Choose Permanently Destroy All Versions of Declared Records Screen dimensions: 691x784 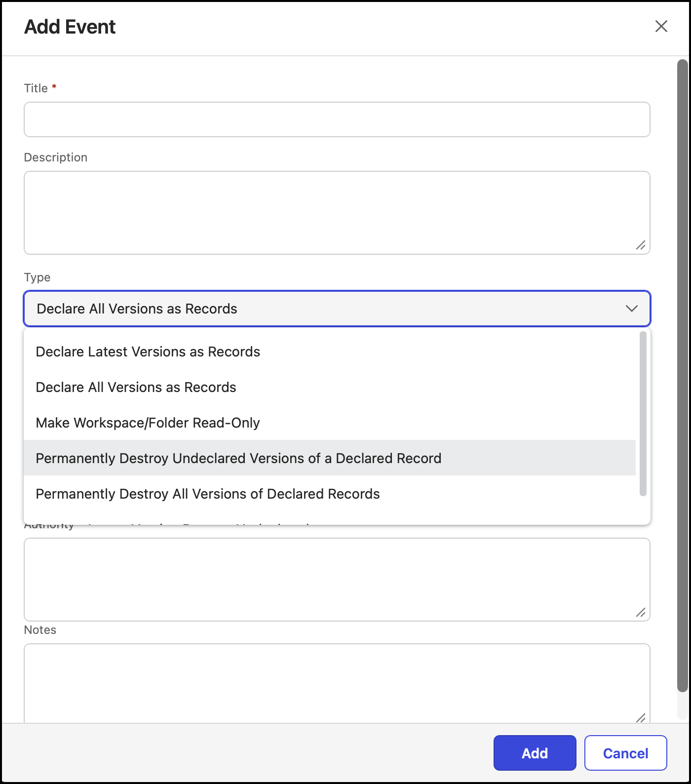click(x=330, y=494)
